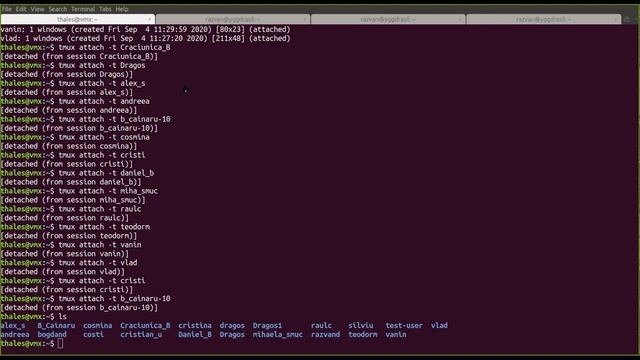Click the costi directory in ls output

(93, 335)
